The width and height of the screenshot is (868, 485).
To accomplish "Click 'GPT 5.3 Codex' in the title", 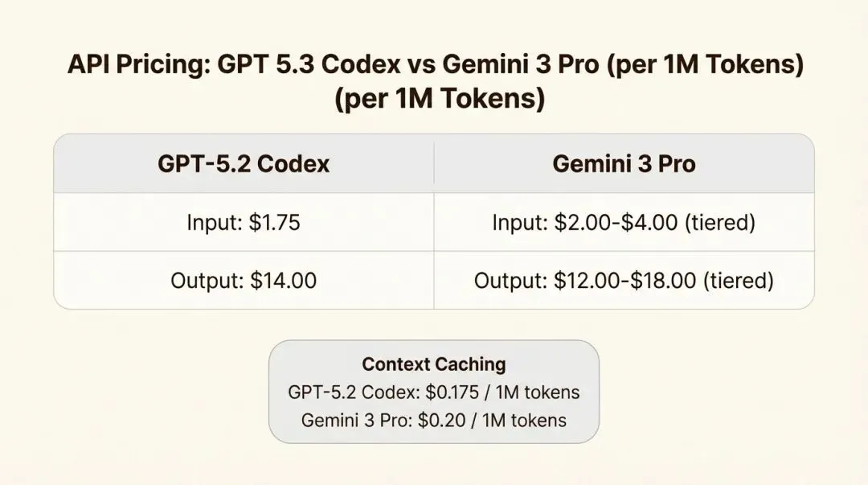I will tap(309, 64).
